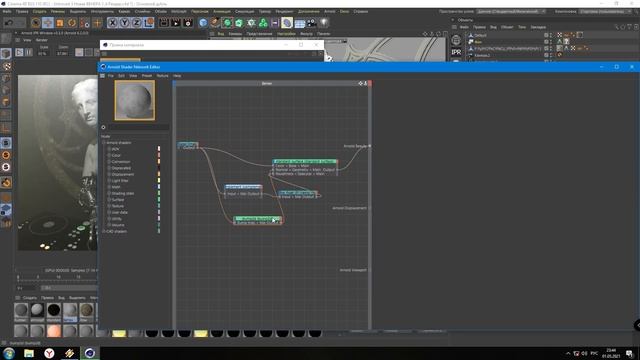The height and width of the screenshot is (360, 640).
Task: Click the Render View clapperboard icon
Action: [164, 23]
